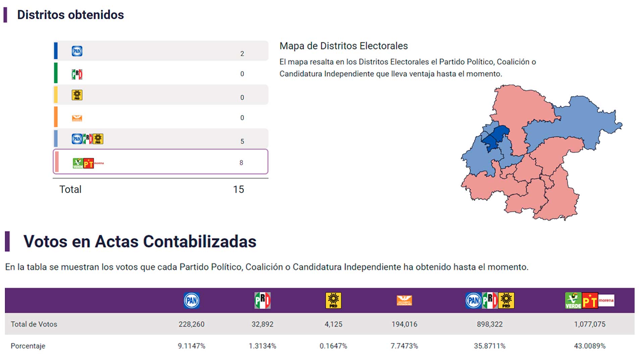Image resolution: width=644 pixels, height=362 pixels.
Task: Select the highlighted Verde-PT-Morena row with 8 districts
Action: (x=161, y=162)
